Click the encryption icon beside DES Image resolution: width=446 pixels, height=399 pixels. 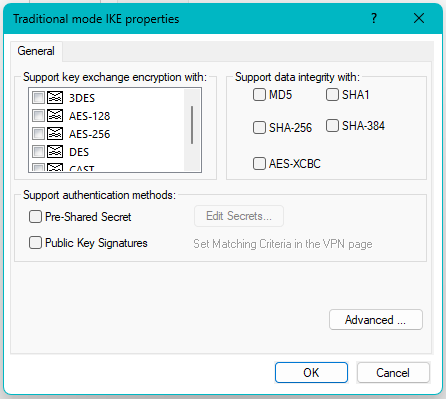pos(55,152)
